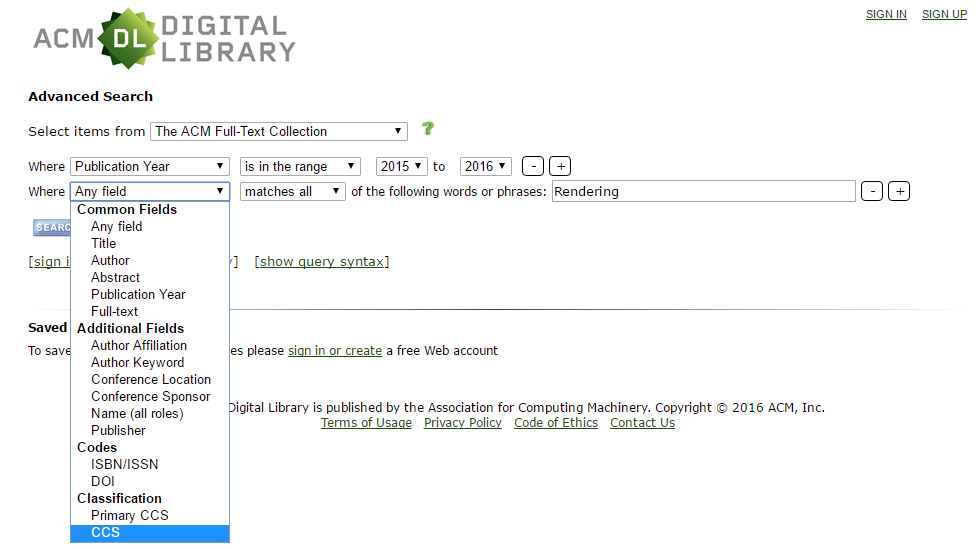Add a row using the plus button beside 2016
This screenshot has width=976, height=549.
pos(560,166)
